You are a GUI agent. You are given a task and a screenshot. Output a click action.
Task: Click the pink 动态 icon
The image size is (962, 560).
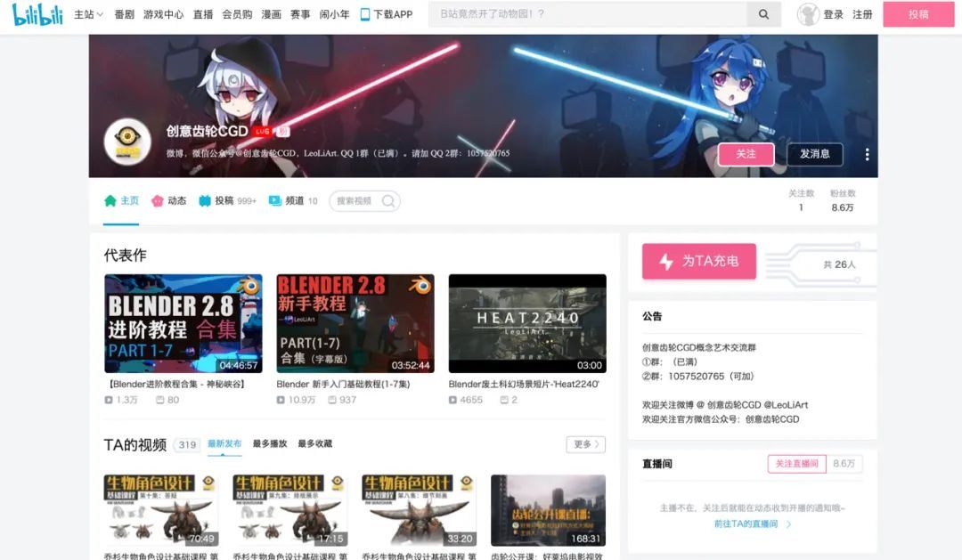(158, 200)
